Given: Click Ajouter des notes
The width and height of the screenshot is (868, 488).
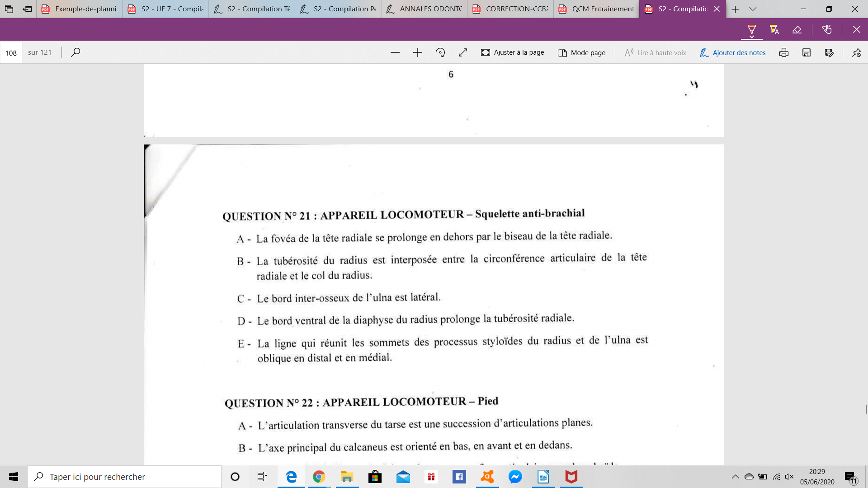Looking at the screenshot, I should click(x=732, y=52).
